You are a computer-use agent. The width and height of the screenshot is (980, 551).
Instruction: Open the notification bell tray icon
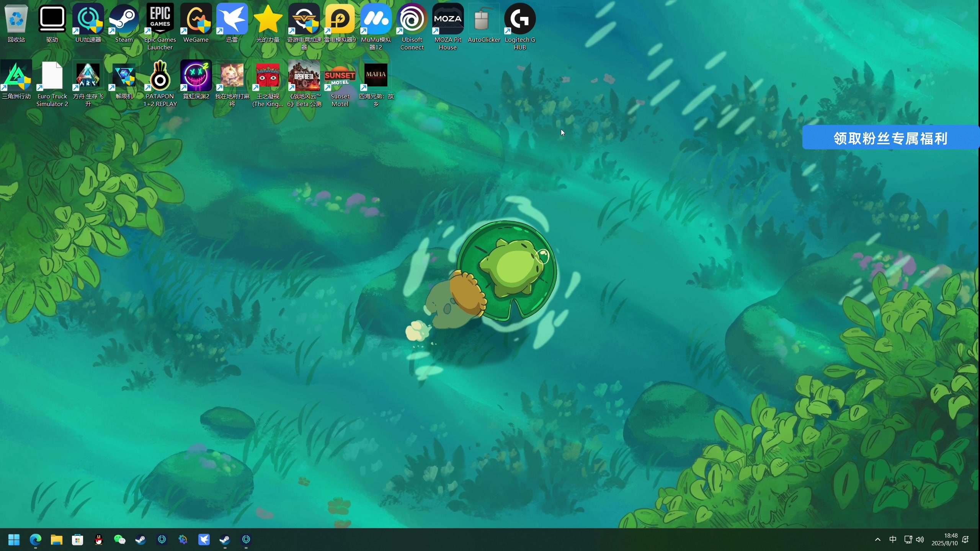tap(966, 540)
